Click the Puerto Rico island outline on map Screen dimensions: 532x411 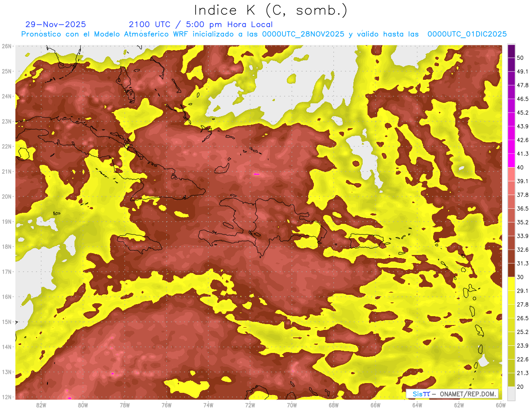pyautogui.click(x=366, y=241)
